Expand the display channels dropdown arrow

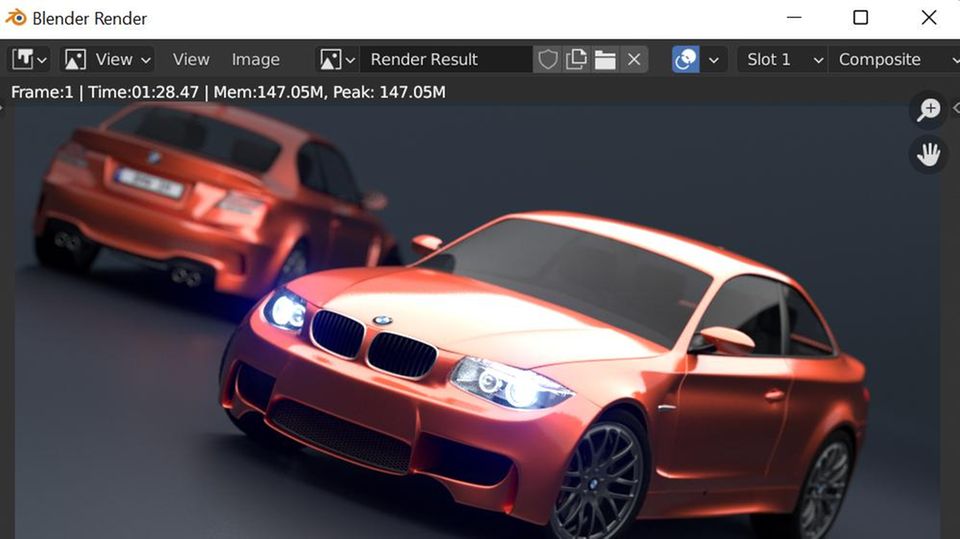[714, 60]
